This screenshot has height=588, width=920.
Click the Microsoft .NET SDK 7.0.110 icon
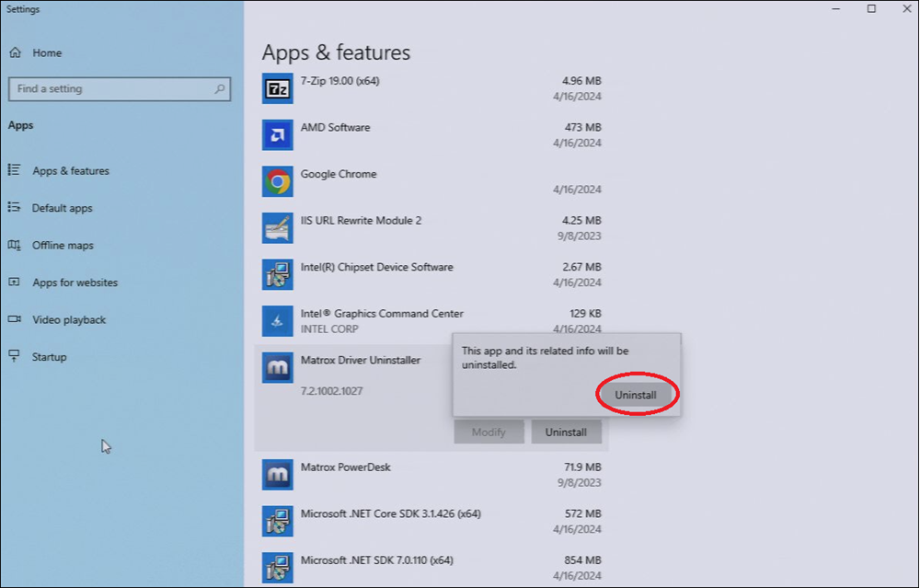[277, 567]
